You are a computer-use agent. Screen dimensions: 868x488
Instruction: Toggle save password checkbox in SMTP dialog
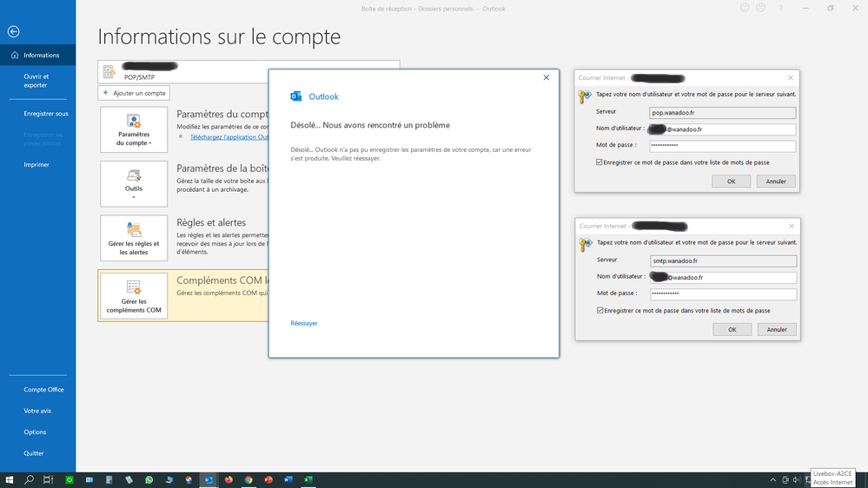click(x=600, y=310)
